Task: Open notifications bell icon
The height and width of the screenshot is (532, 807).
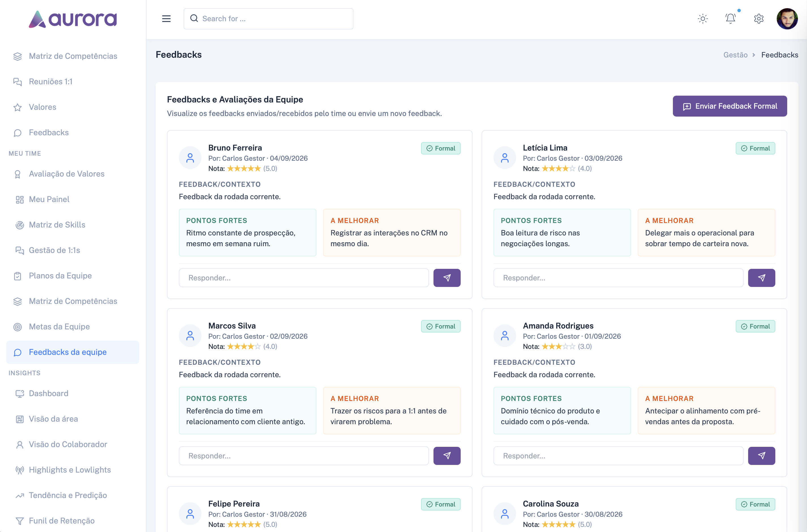Action: [730, 19]
